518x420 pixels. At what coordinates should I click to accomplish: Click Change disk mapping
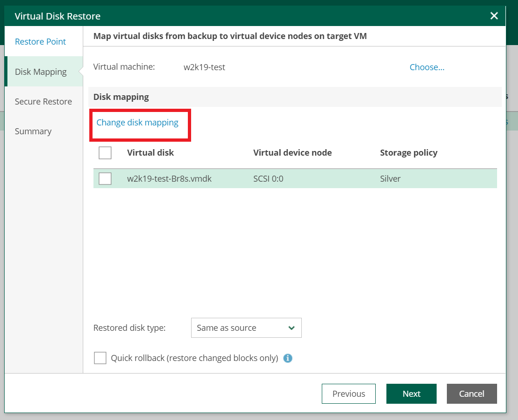coord(137,122)
